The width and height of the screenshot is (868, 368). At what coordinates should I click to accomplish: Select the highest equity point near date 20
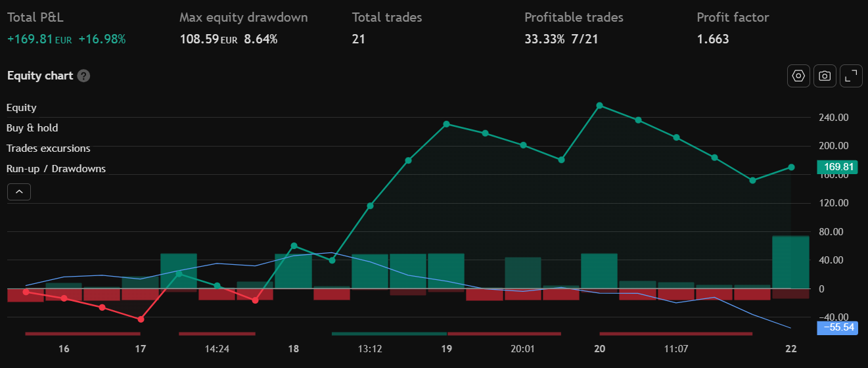click(599, 105)
